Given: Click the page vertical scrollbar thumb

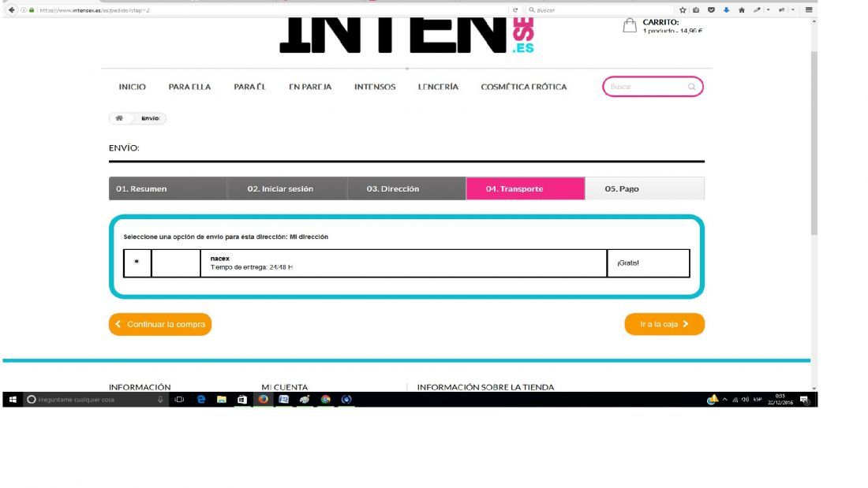Looking at the screenshot, I should (814, 143).
